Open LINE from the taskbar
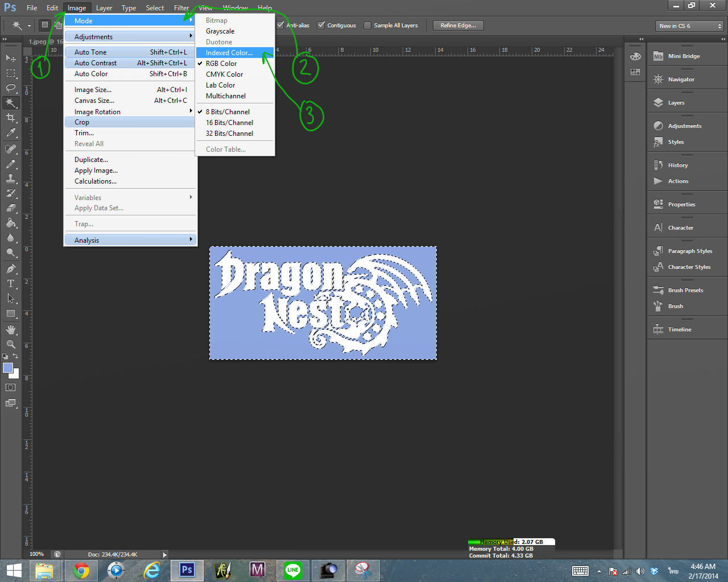Image resolution: width=728 pixels, height=582 pixels. (293, 570)
